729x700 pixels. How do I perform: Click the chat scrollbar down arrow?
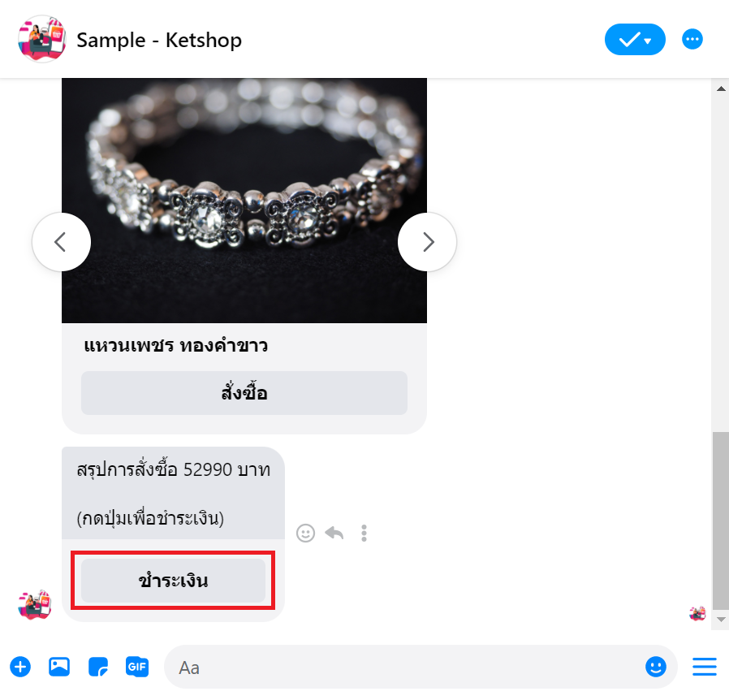click(x=721, y=620)
